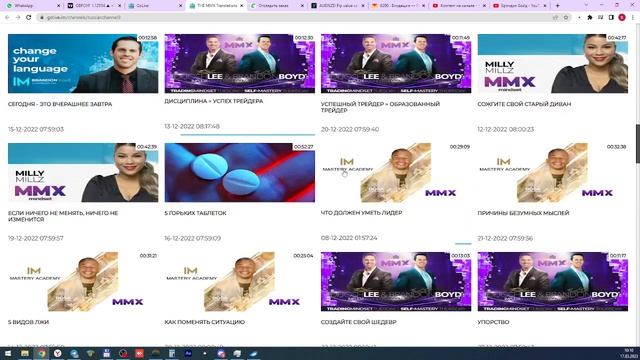Click the date 19-12-2022 07:59:57
The height and width of the screenshot is (360, 640).
(36, 238)
